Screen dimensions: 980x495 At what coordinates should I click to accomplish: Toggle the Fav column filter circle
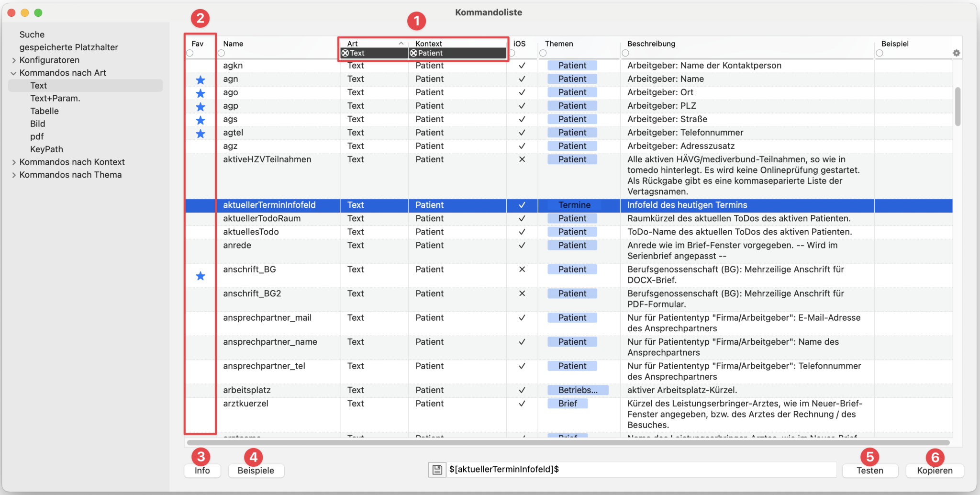click(x=190, y=53)
